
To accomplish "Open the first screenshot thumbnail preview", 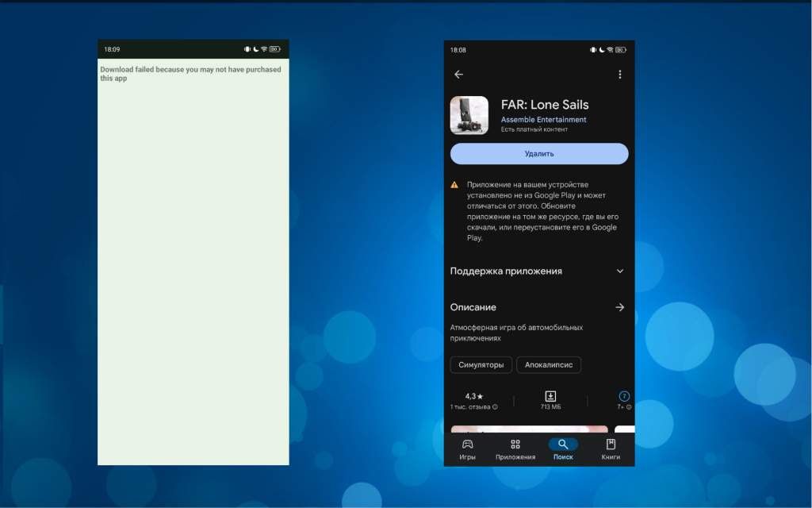I will point(529,430).
